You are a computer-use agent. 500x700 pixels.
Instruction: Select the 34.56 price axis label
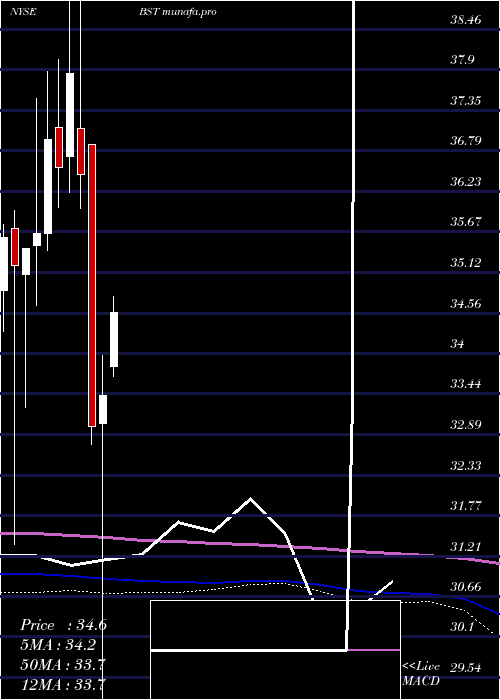[x=466, y=304]
